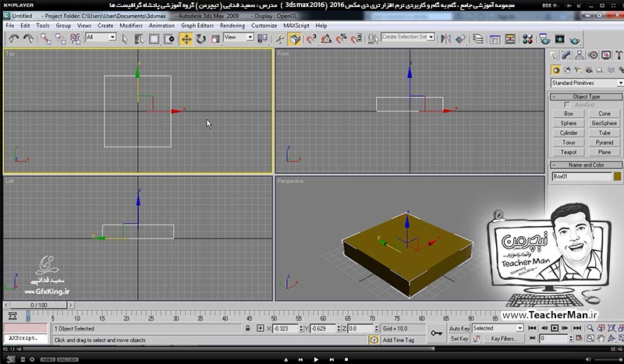Toggle Absolute/Offset transform type-in mode
This screenshot has width=624, height=364.
coord(261,329)
